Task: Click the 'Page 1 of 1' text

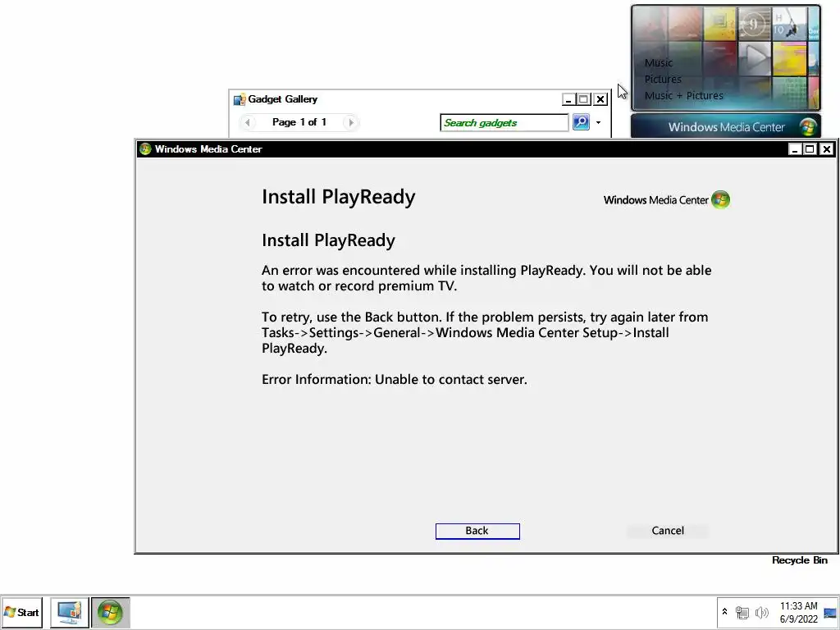Action: tap(299, 122)
